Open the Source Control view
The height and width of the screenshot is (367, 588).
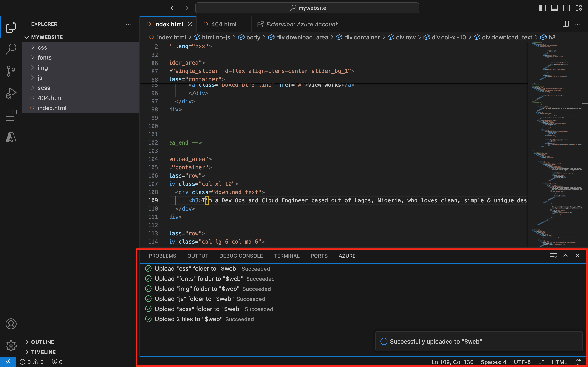[11, 71]
